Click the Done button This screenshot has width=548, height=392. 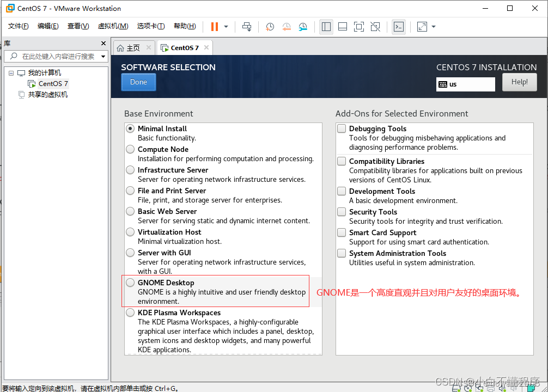click(x=138, y=82)
